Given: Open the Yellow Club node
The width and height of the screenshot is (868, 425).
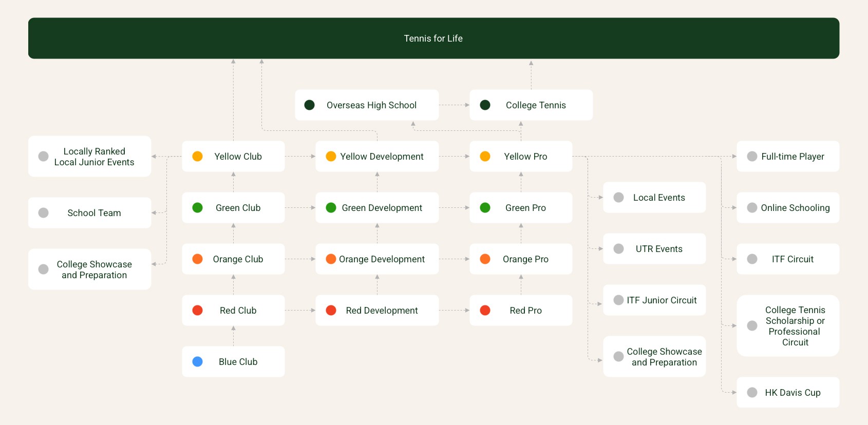Looking at the screenshot, I should tap(233, 156).
